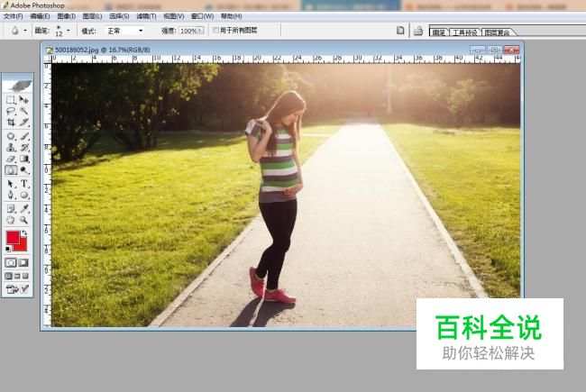Open the 帮助(H) menu
Image resolution: width=586 pixels, height=392 pixels.
(232, 16)
